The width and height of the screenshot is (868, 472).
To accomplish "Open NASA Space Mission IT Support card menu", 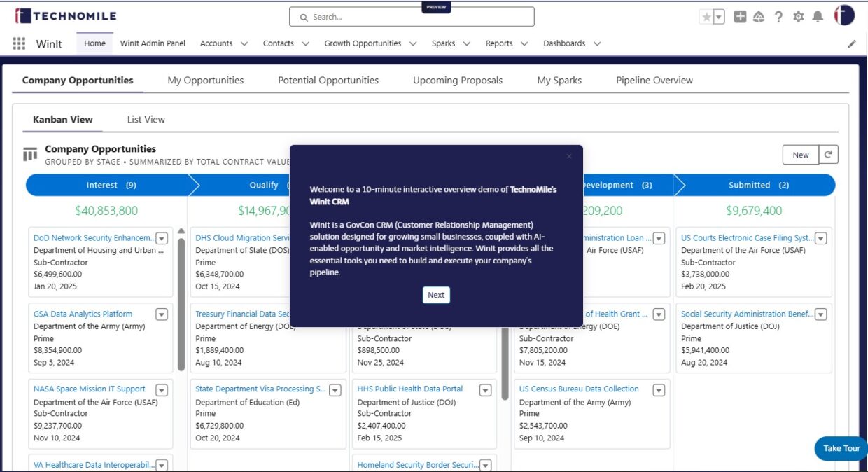I will 162,390.
